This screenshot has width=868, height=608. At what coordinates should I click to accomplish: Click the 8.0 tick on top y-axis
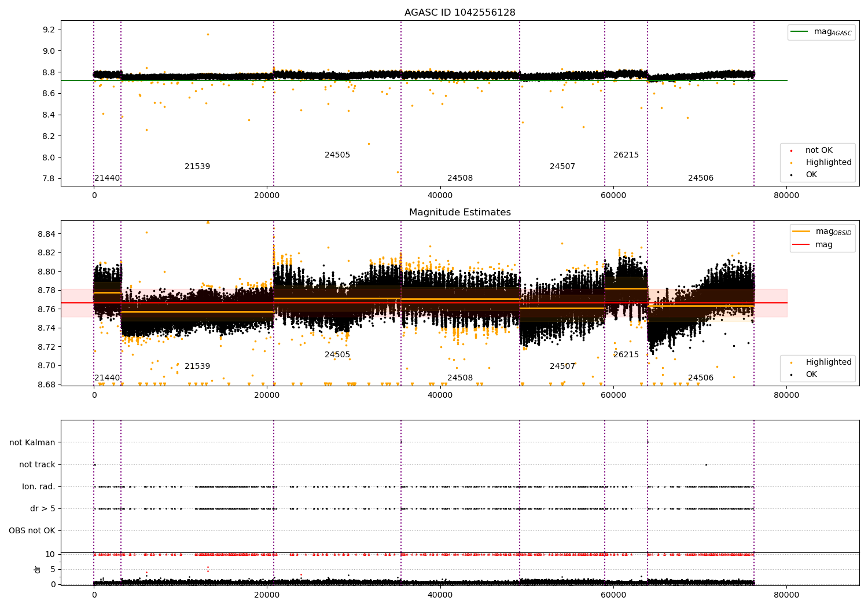pyautogui.click(x=49, y=158)
